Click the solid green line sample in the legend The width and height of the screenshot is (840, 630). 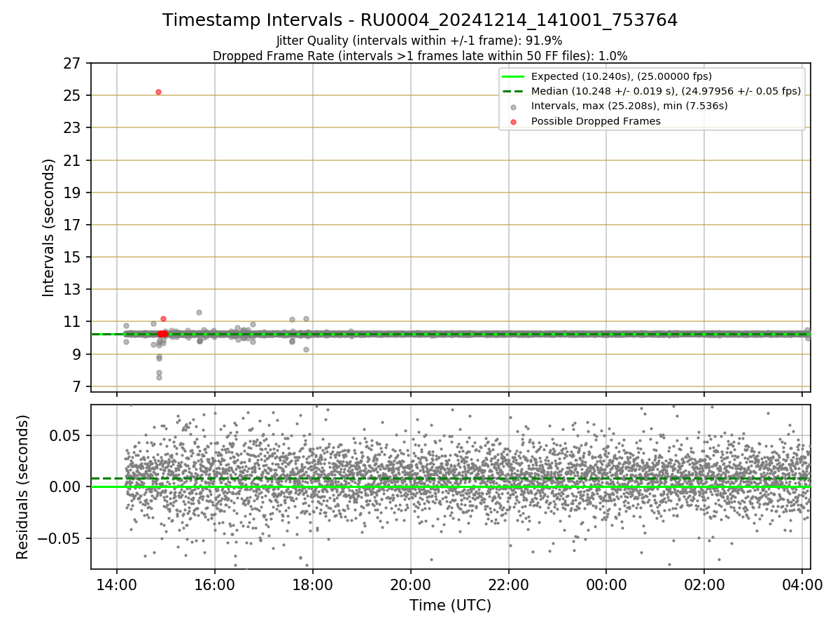(x=513, y=76)
